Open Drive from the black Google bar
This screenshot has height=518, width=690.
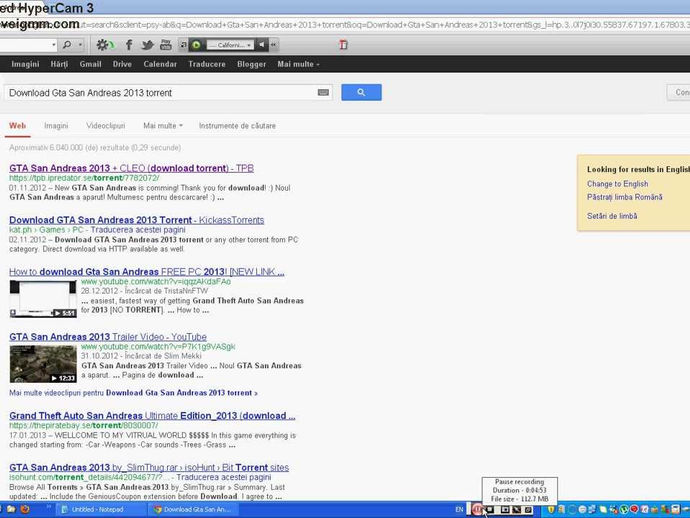[x=122, y=64]
